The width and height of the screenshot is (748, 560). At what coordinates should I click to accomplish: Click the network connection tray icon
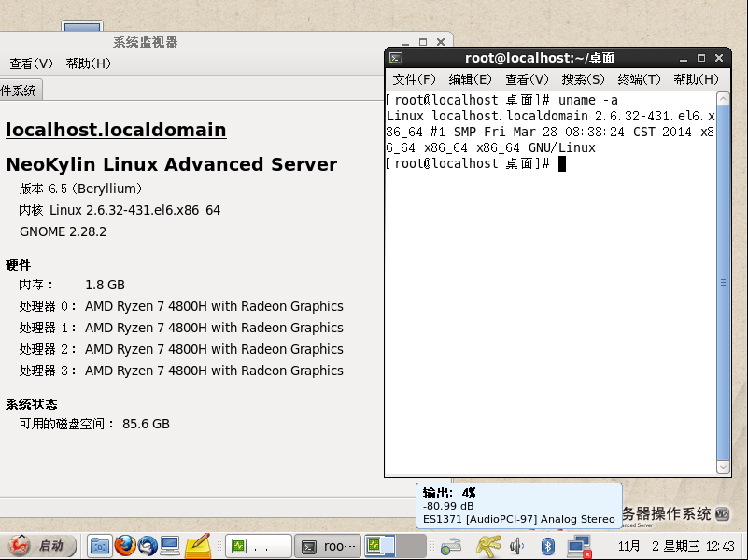[x=579, y=546]
